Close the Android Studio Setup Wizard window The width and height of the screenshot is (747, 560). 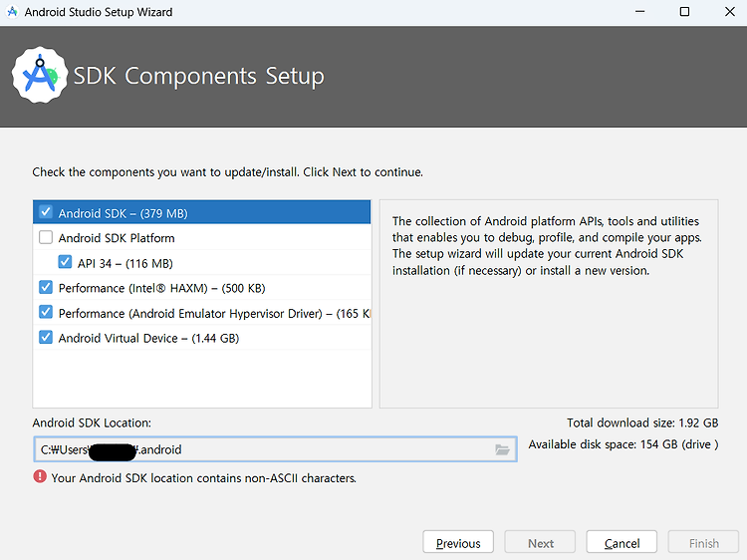(x=730, y=11)
